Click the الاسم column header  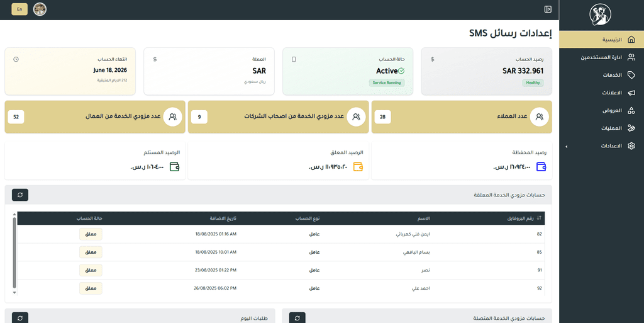[424, 218]
